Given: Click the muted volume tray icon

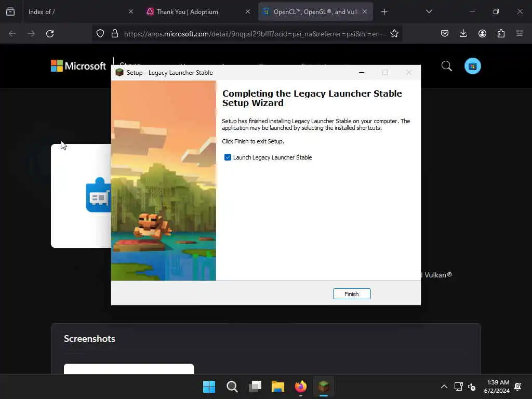Looking at the screenshot, I should (472, 387).
